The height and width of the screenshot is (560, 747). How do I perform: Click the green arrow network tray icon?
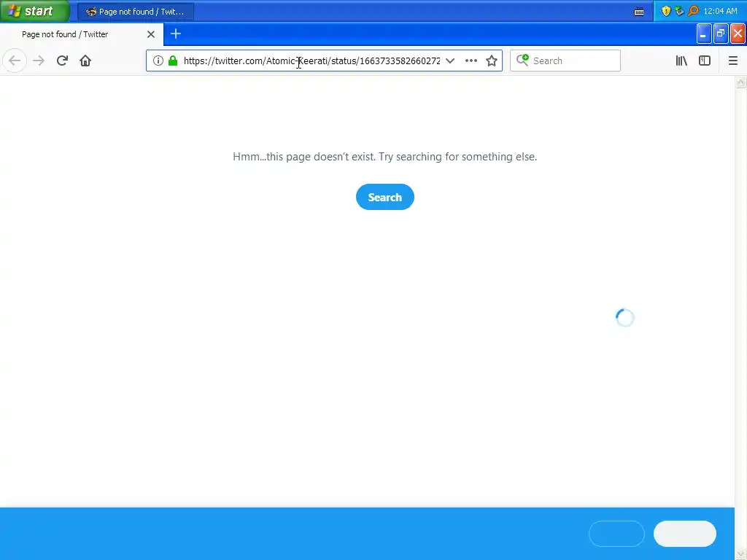(679, 11)
